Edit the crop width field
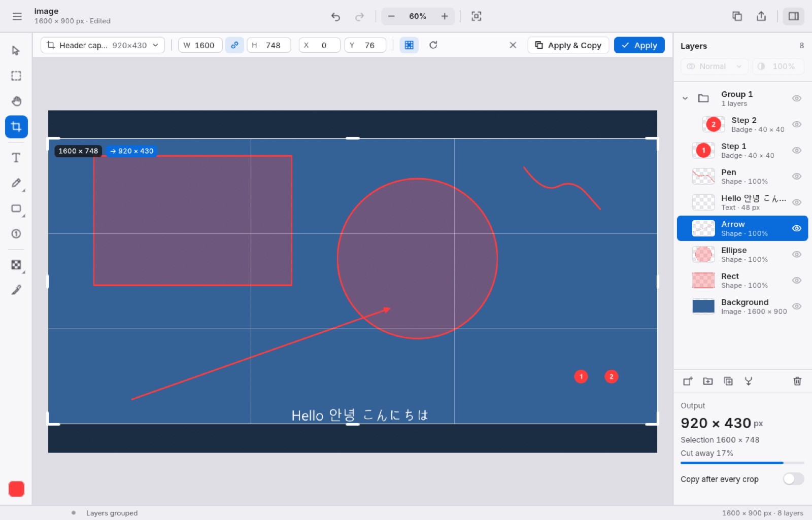 point(200,45)
